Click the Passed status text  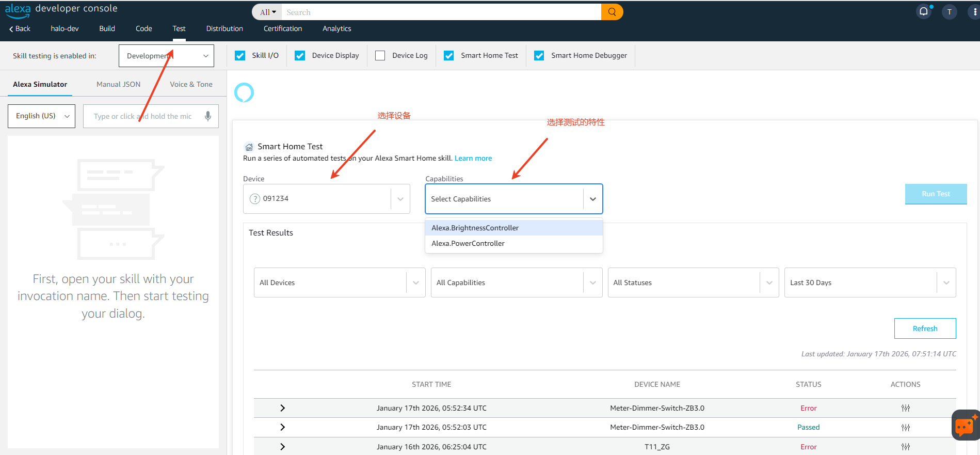click(809, 427)
